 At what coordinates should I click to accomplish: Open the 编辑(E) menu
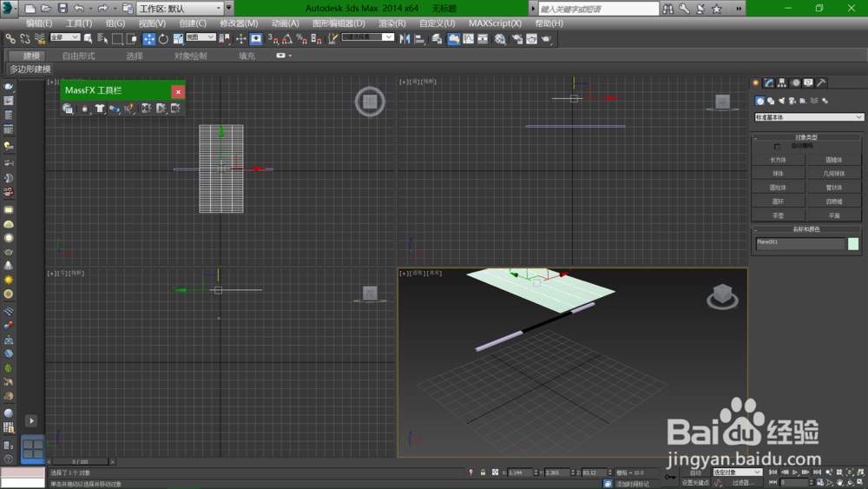(39, 23)
